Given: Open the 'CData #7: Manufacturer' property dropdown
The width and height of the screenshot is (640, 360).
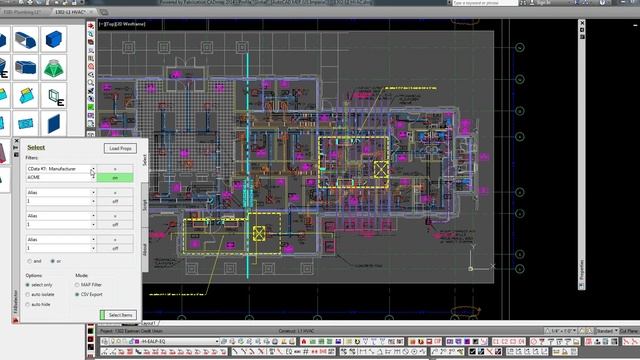Looking at the screenshot, I should click(x=61, y=169).
